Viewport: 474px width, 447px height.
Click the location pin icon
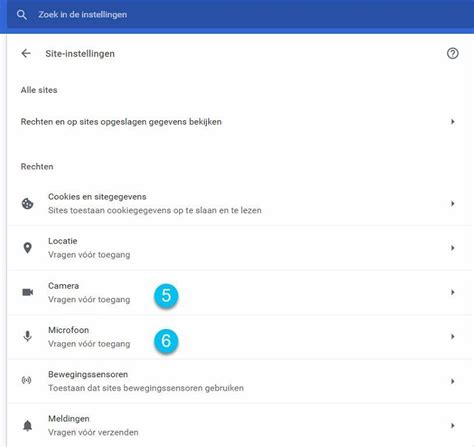[x=27, y=248]
